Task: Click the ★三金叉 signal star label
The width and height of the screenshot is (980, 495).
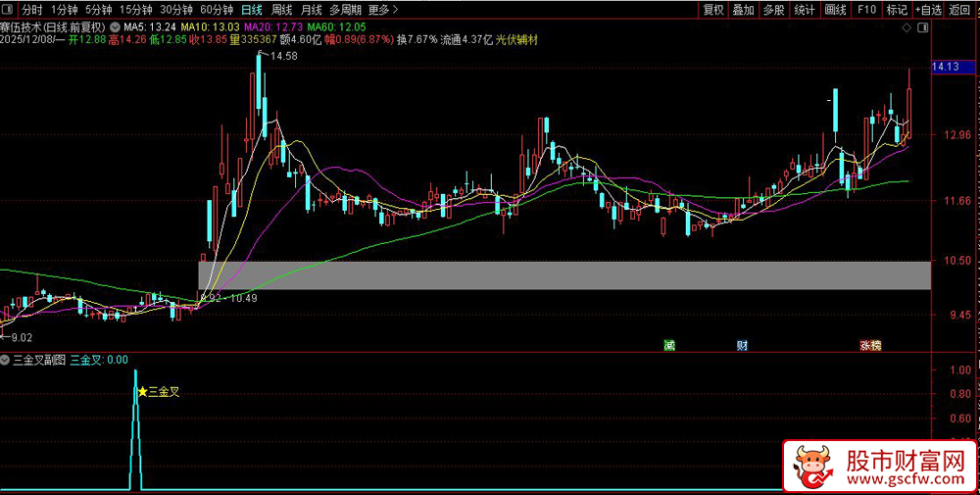Action: pyautogui.click(x=158, y=392)
